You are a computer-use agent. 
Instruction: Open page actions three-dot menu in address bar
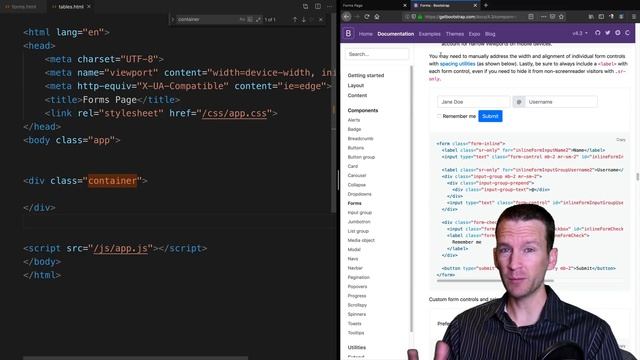(x=543, y=17)
